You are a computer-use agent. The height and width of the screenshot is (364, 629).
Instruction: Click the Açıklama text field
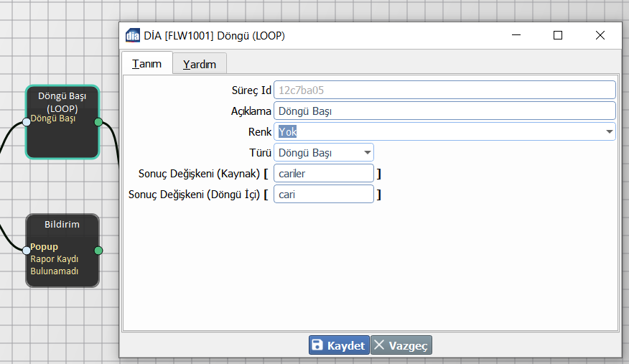coord(444,111)
